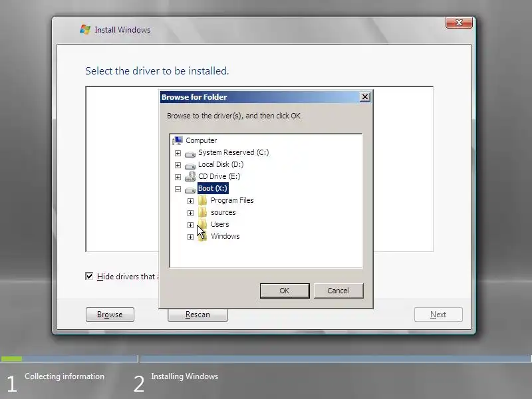532x399 pixels.
Task: Cancel the Browse for Folder dialog
Action: click(338, 291)
